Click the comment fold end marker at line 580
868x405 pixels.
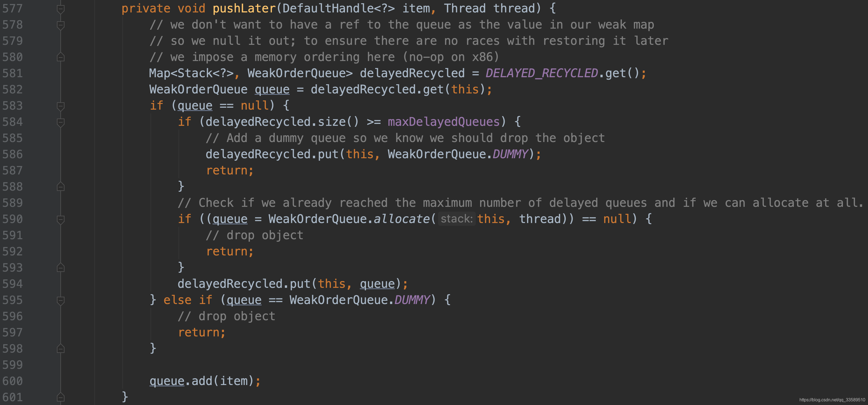point(61,57)
